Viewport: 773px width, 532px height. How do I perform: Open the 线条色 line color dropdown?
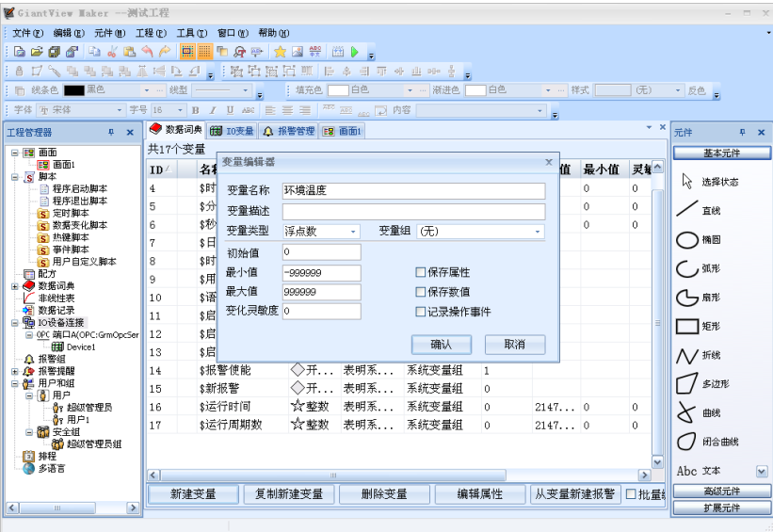pos(147,90)
